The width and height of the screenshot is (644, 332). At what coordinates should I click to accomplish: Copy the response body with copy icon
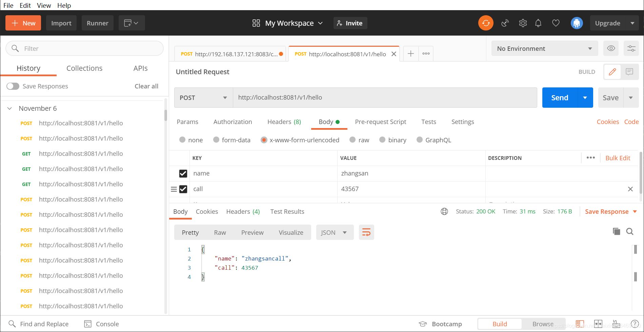coord(616,232)
